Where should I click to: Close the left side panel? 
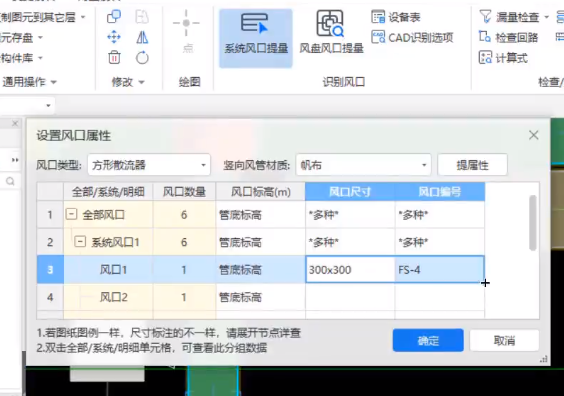15,123
